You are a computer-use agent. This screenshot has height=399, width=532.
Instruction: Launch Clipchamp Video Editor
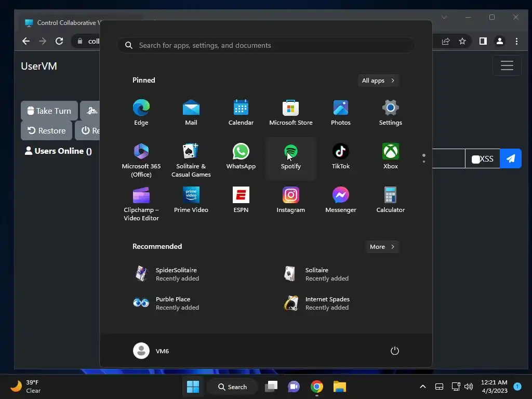[141, 204]
